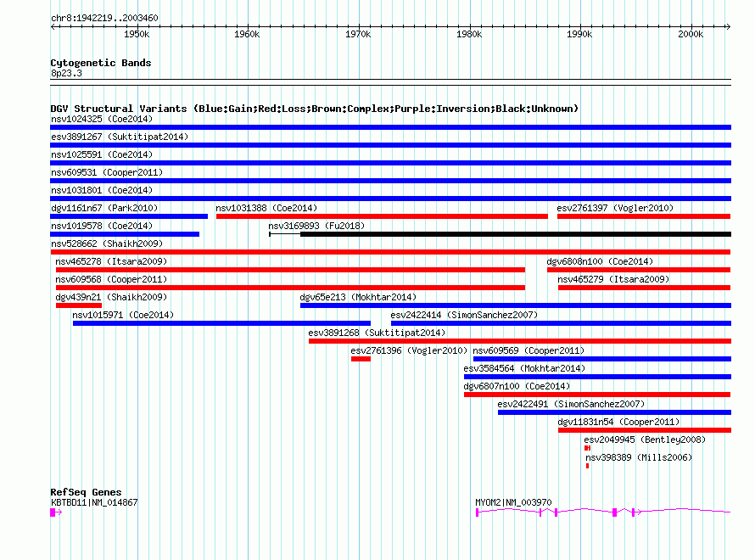Click the KBTBD11 gene arrow glyph
The image size is (755, 560).
point(56,512)
